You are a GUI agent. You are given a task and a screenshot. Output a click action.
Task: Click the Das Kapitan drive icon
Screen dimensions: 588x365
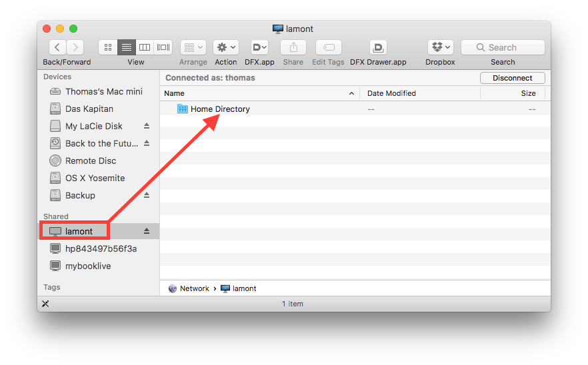pyautogui.click(x=55, y=109)
